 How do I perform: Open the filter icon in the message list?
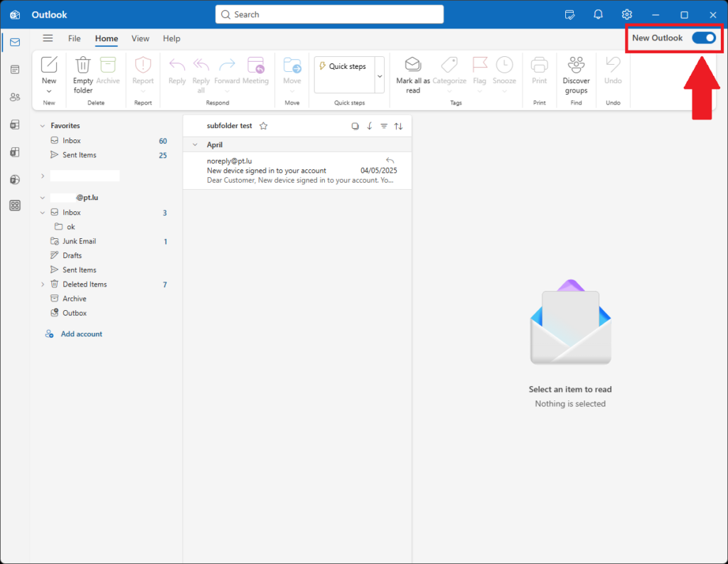pyautogui.click(x=385, y=126)
